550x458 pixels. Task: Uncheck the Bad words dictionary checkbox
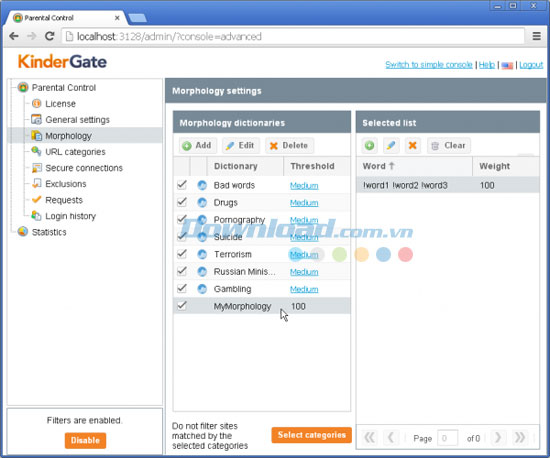click(x=182, y=184)
